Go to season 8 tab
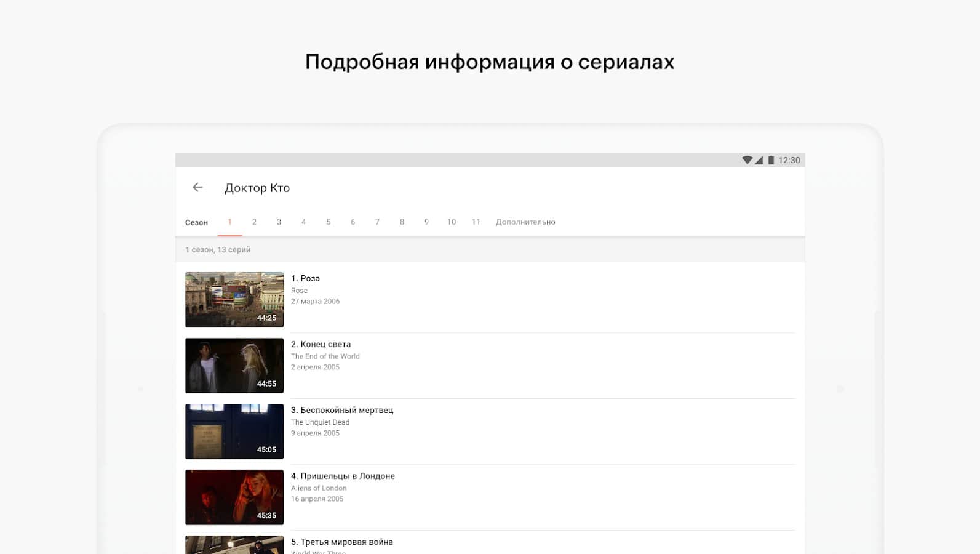Screen dimensions: 980x554 (x=402, y=222)
